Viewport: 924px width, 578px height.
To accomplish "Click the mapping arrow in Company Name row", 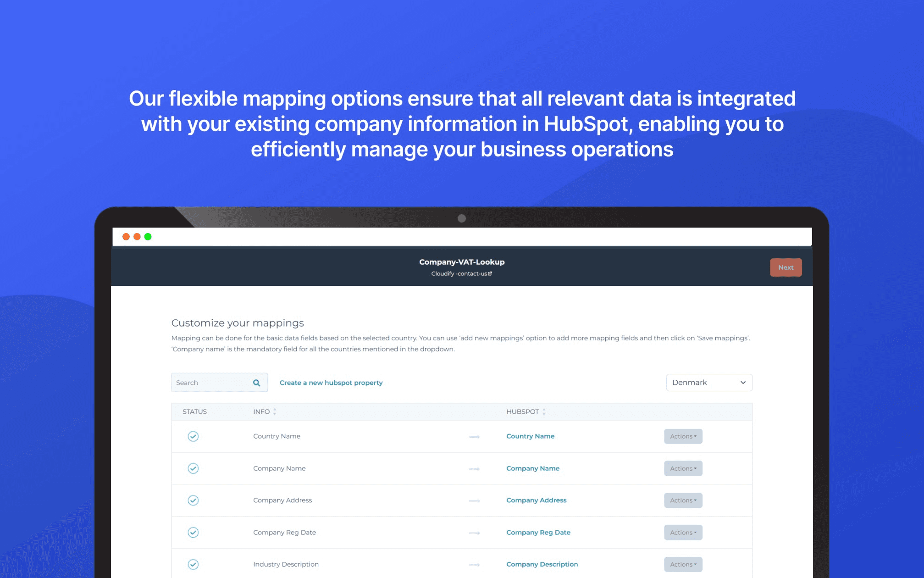I will 474,469.
